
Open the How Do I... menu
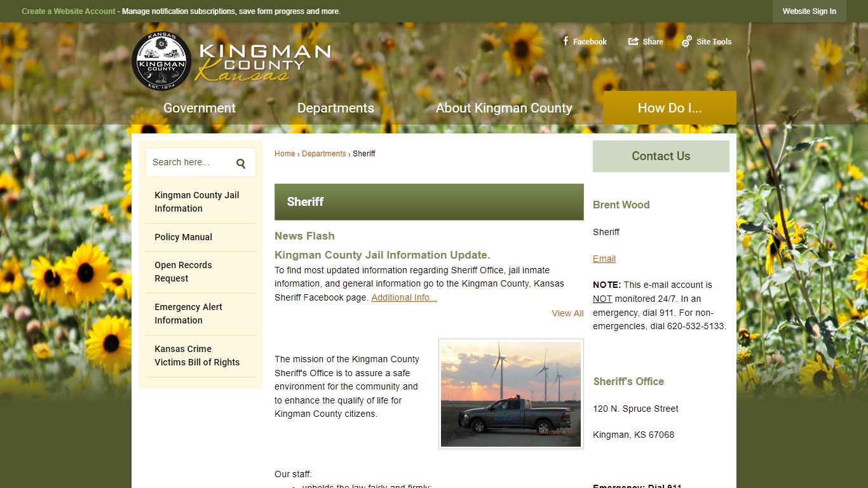click(x=670, y=108)
